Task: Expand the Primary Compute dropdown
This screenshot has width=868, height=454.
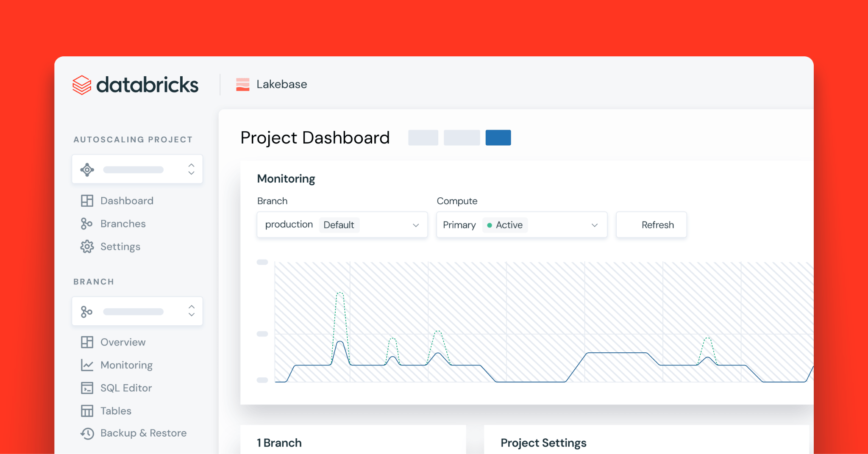Action: click(522, 225)
